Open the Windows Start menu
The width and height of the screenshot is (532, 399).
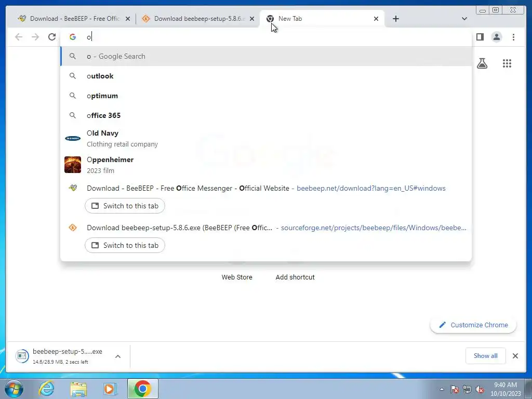click(14, 389)
